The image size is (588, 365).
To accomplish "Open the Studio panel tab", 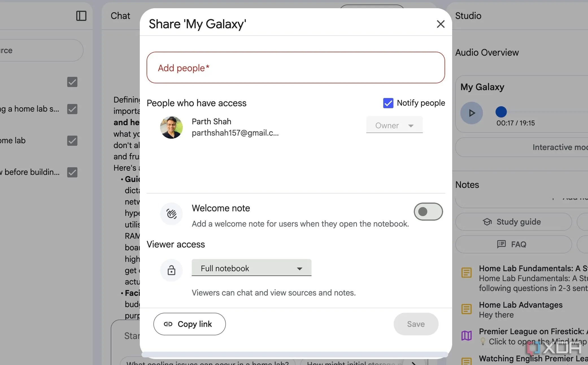I will click(468, 16).
